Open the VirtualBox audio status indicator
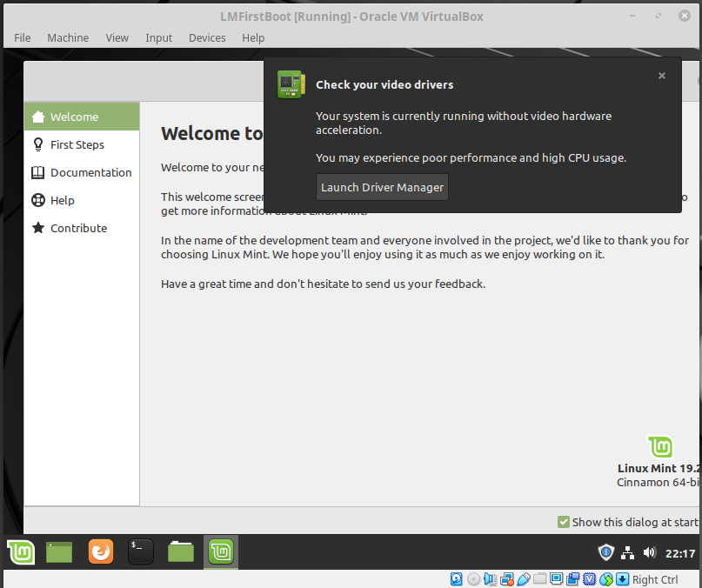Image resolution: width=702 pixels, height=588 pixels. click(x=491, y=579)
